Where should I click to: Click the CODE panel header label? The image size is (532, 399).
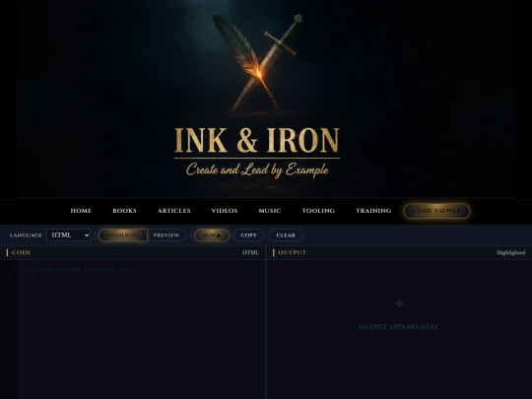tap(21, 252)
